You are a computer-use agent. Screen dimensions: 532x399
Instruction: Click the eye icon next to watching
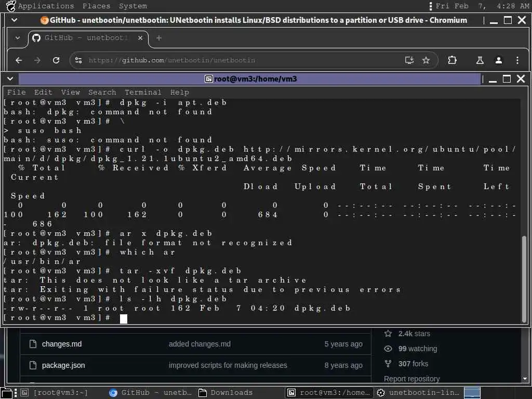[x=388, y=349]
